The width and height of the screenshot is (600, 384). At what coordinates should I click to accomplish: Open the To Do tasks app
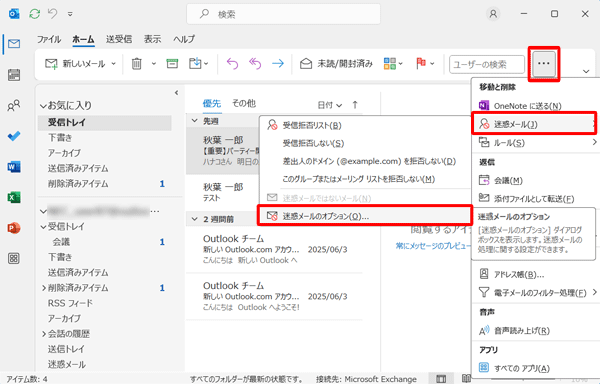(14, 136)
